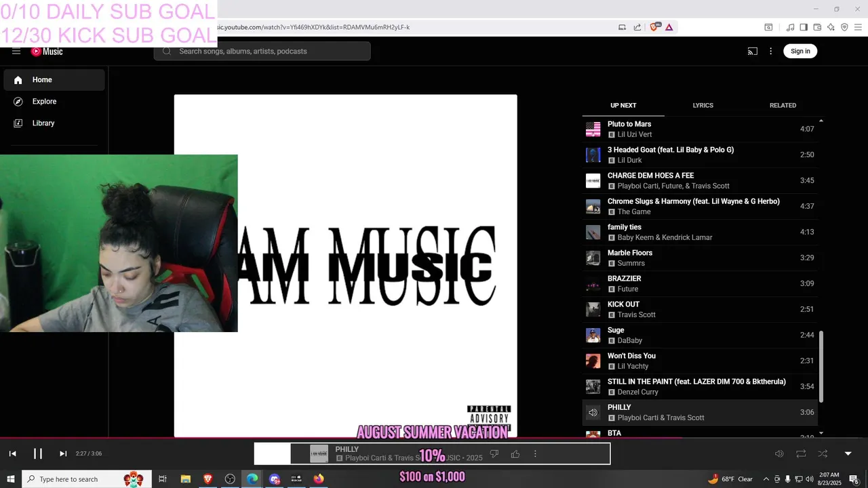
Task: Open player bar three-dot song options
Action: pos(535,454)
